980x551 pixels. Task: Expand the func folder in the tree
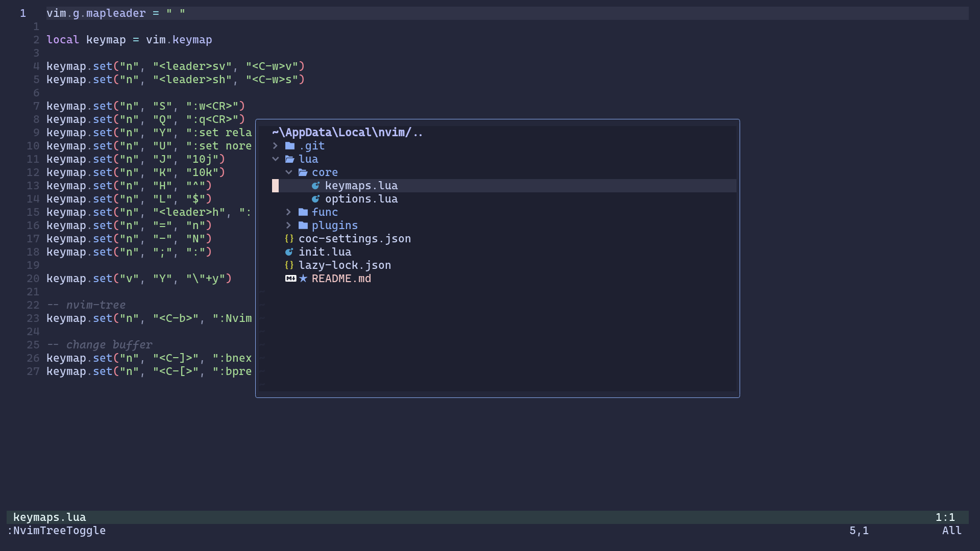289,212
